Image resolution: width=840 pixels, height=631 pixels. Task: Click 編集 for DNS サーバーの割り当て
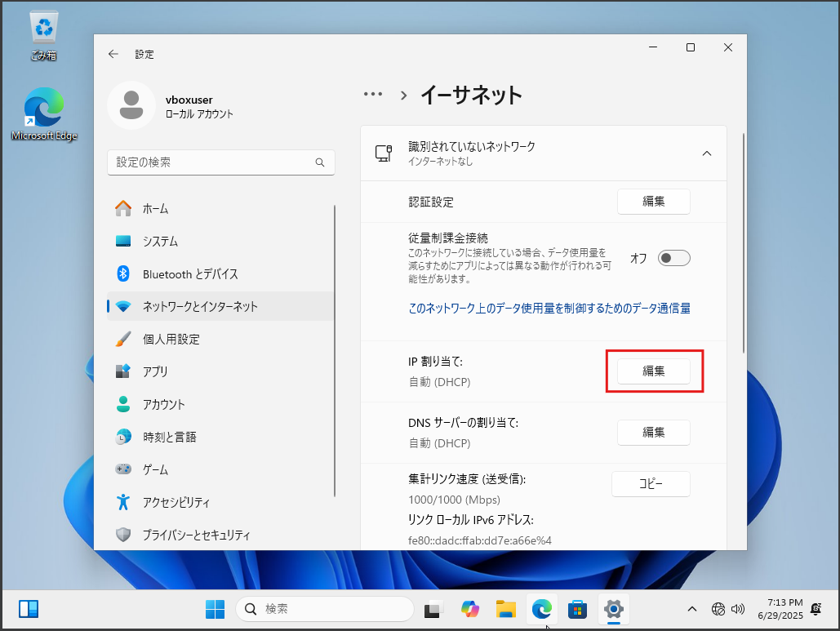click(654, 433)
